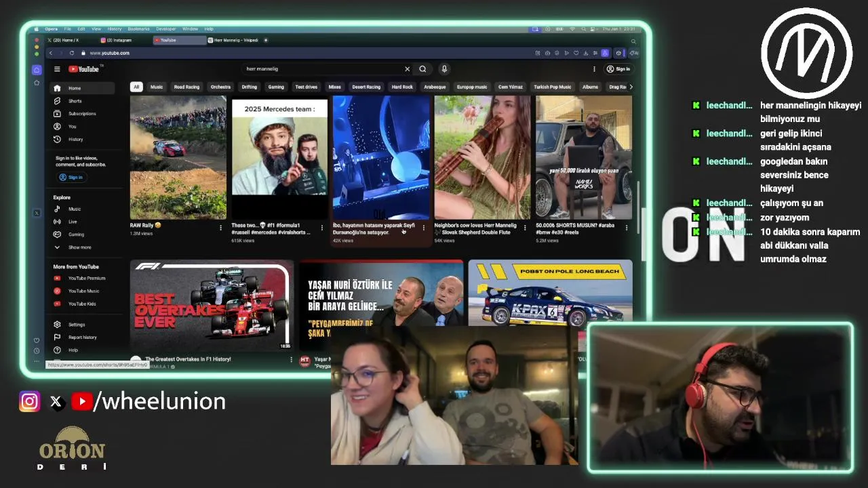Image resolution: width=868 pixels, height=488 pixels.
Task: Open Report history in the sidebar
Action: tap(81, 338)
